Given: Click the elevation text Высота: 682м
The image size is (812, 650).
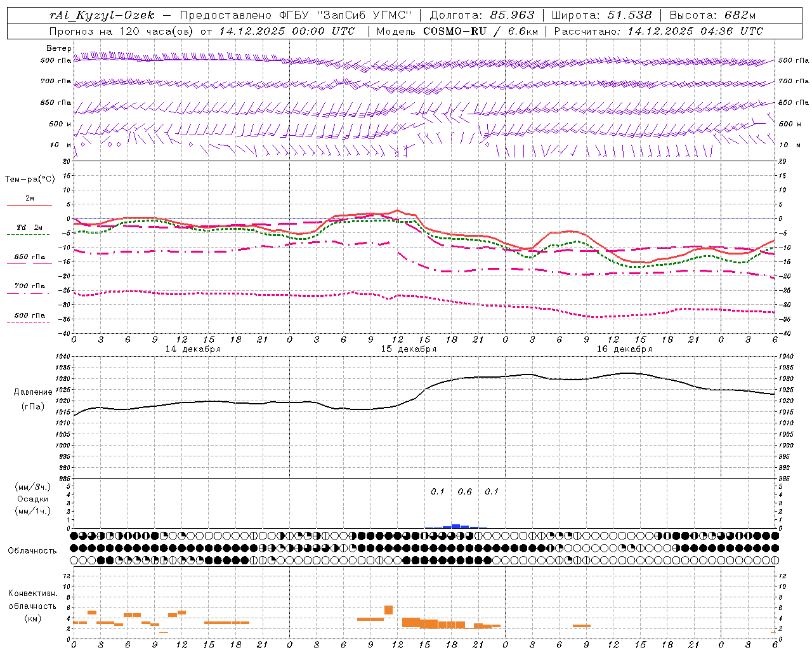Looking at the screenshot, I should pyautogui.click(x=713, y=15).
